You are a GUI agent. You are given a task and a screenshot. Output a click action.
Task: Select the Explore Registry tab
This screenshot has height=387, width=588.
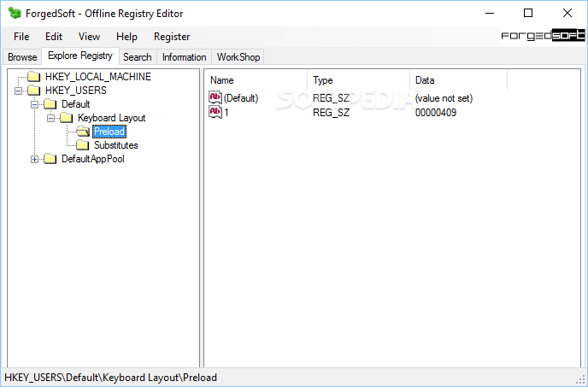[x=80, y=56]
